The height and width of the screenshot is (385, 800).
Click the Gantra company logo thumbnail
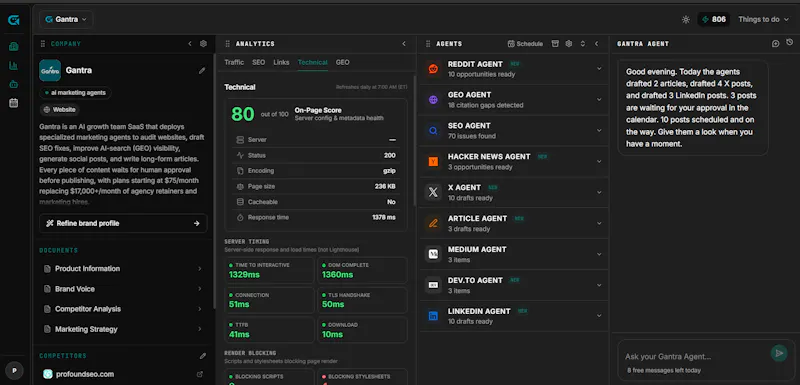pos(50,70)
